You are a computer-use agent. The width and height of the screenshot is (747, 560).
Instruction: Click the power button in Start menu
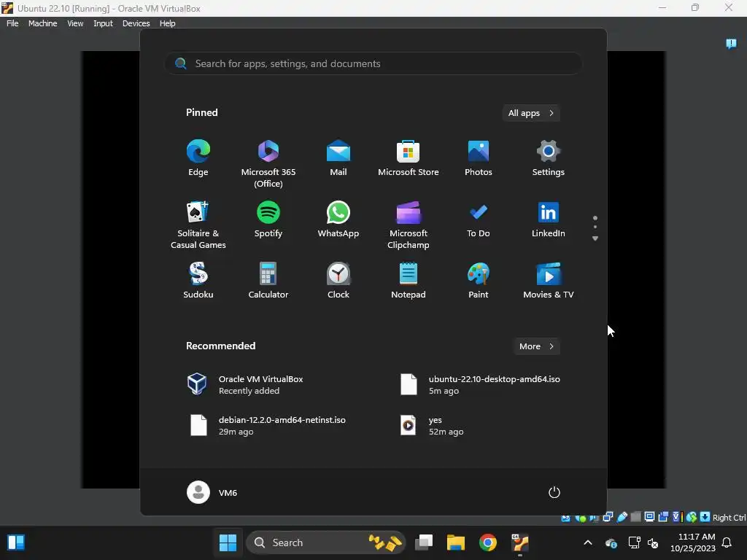[554, 492]
